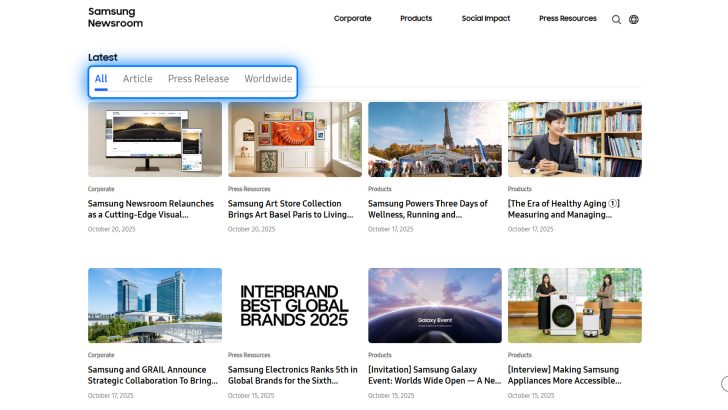The width and height of the screenshot is (728, 410).
Task: Click Products category above Appliances interview article
Action: click(520, 355)
